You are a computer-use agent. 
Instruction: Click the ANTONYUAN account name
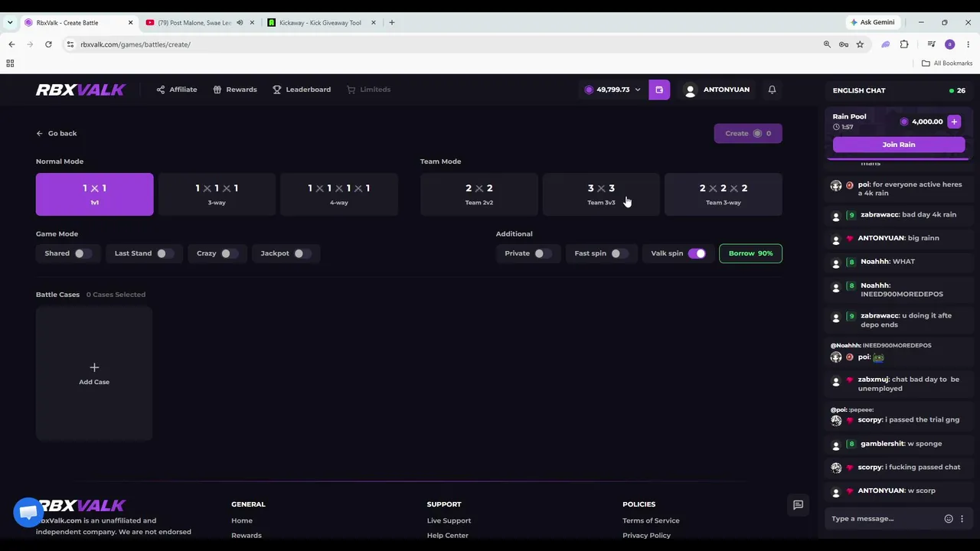pyautogui.click(x=727, y=90)
